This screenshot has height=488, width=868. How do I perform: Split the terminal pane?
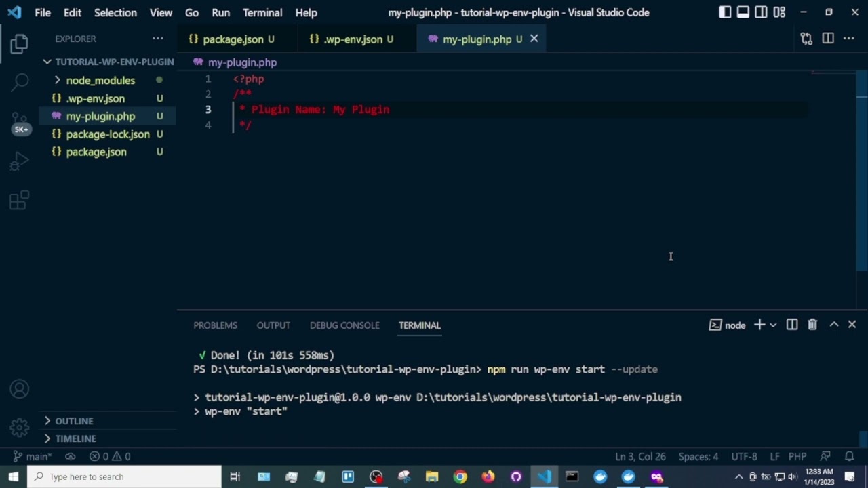coord(792,325)
